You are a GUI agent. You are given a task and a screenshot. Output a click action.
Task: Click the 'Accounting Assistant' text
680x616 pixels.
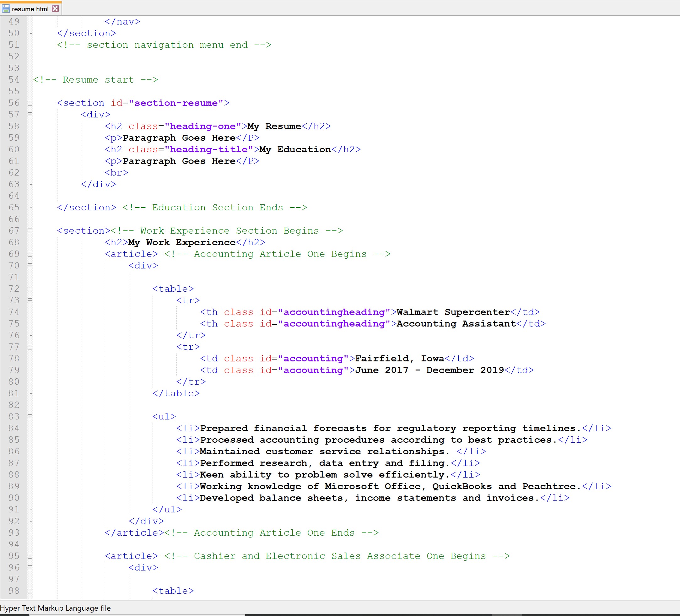coord(456,323)
